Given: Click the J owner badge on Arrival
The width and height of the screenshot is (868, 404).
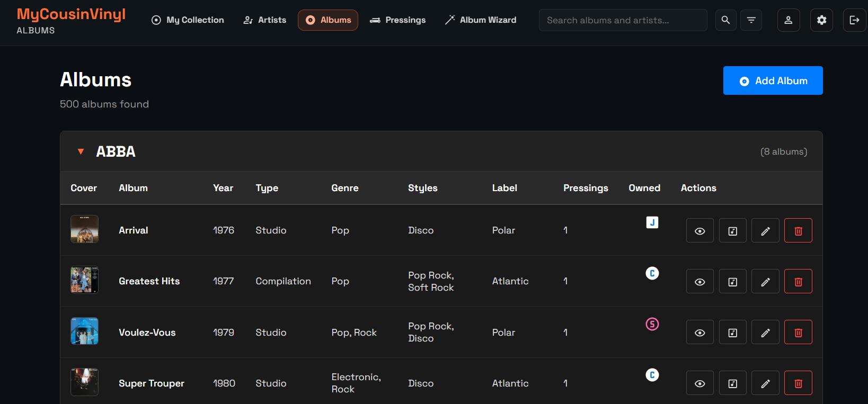Looking at the screenshot, I should tap(652, 222).
